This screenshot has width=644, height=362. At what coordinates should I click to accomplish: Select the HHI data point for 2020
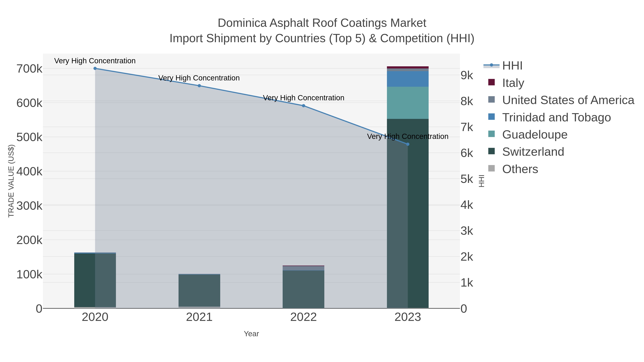click(x=95, y=68)
